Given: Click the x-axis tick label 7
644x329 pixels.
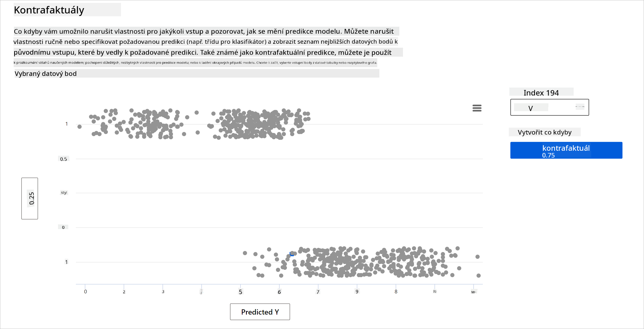Looking at the screenshot, I should [318, 292].
